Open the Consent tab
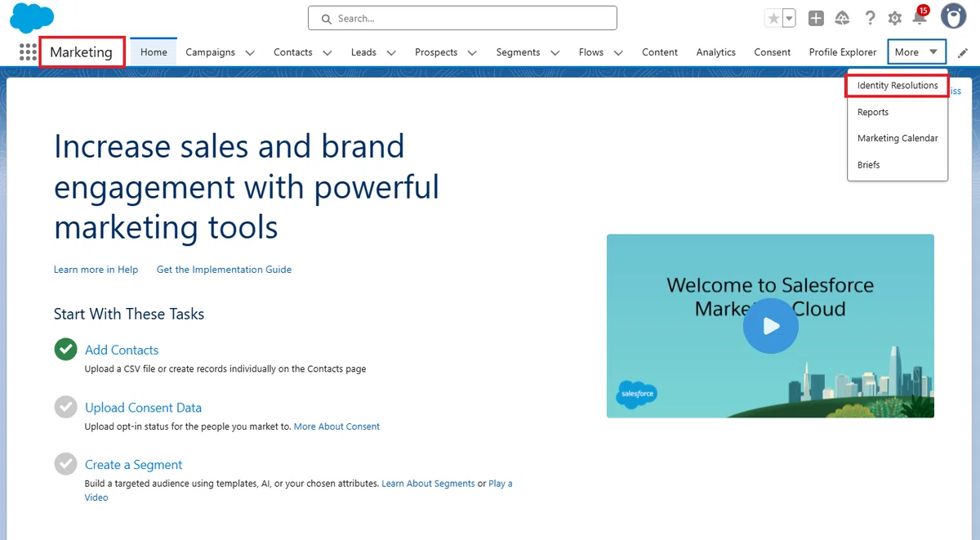This screenshot has height=540, width=980. point(773,52)
